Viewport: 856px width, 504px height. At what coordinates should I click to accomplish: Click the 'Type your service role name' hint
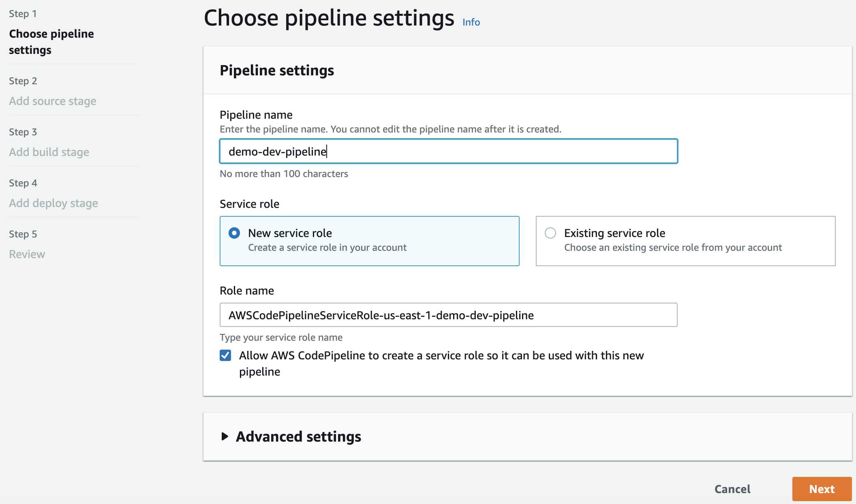[x=281, y=337]
